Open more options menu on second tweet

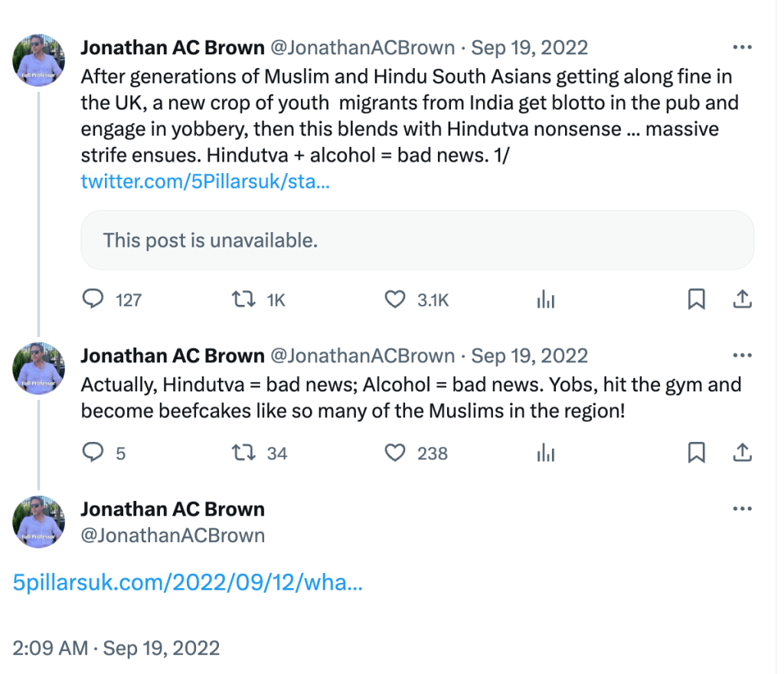742,355
